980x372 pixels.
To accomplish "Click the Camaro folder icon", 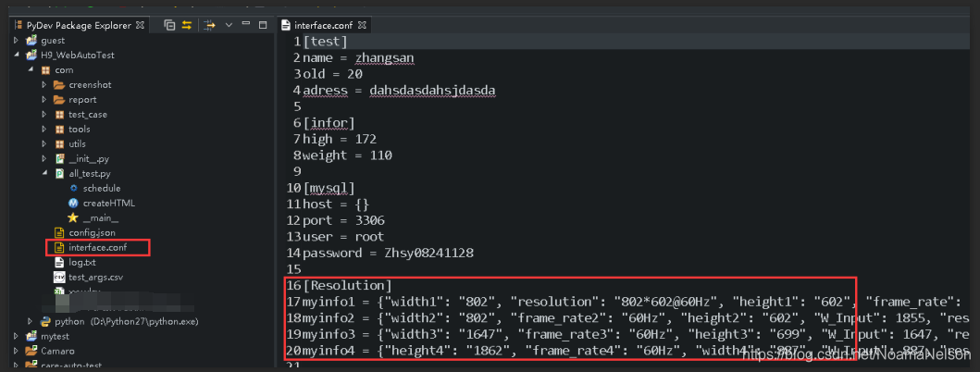I will [x=31, y=351].
